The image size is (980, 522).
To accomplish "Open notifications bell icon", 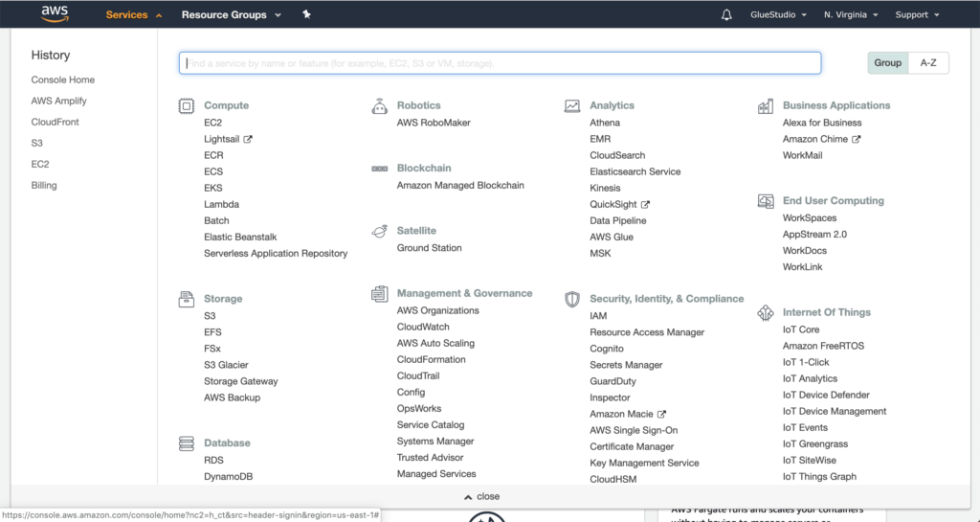I will (726, 15).
